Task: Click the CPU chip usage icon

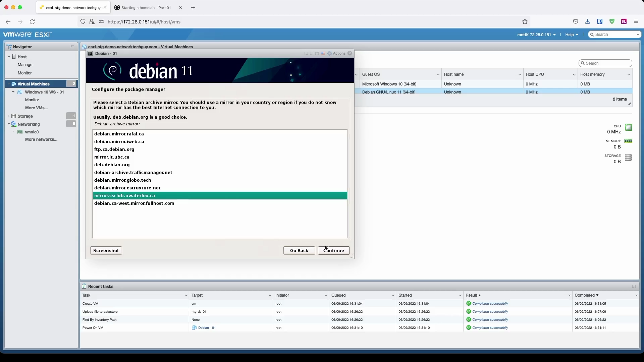Action: pyautogui.click(x=628, y=128)
